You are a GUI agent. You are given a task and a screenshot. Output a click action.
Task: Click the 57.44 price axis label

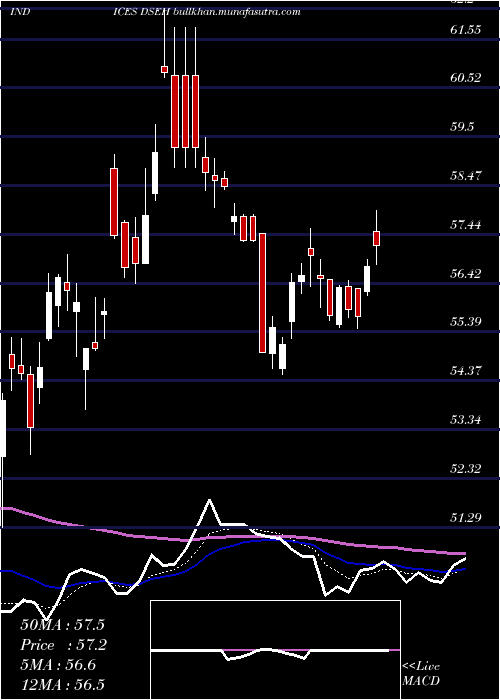point(466,225)
